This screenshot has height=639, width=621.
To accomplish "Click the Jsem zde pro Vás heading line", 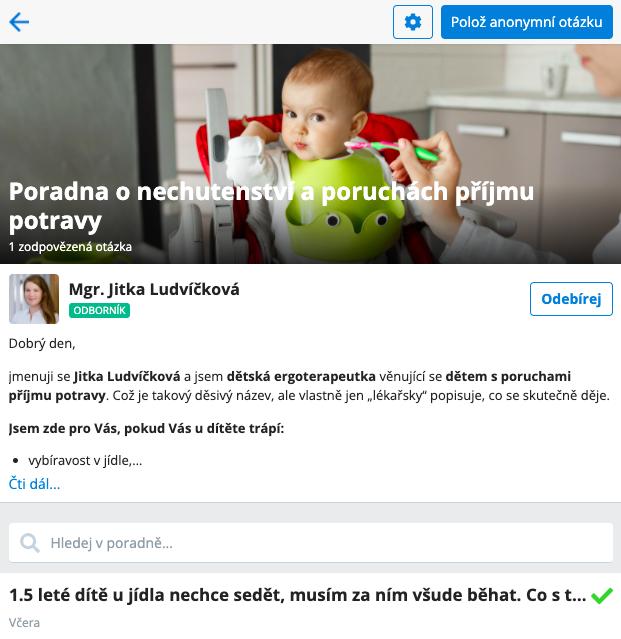I will click(146, 428).
